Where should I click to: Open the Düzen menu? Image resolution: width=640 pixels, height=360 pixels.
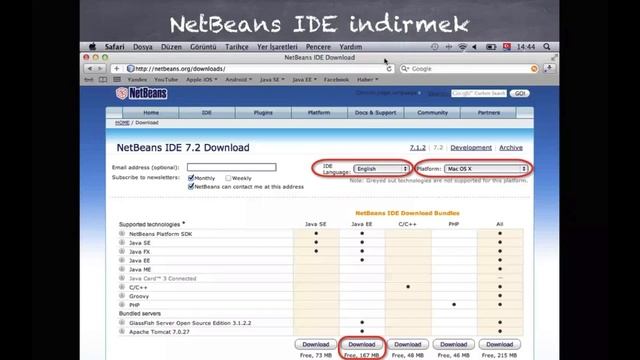pyautogui.click(x=171, y=47)
